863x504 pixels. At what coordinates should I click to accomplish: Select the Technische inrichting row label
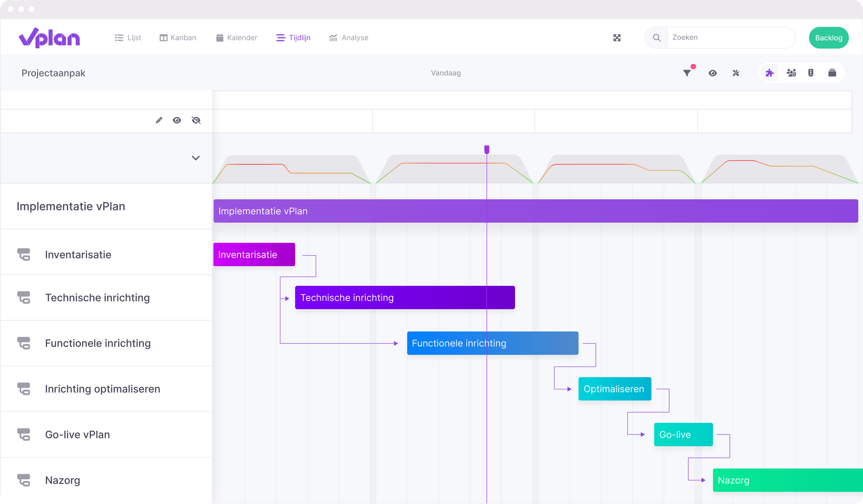(x=98, y=298)
